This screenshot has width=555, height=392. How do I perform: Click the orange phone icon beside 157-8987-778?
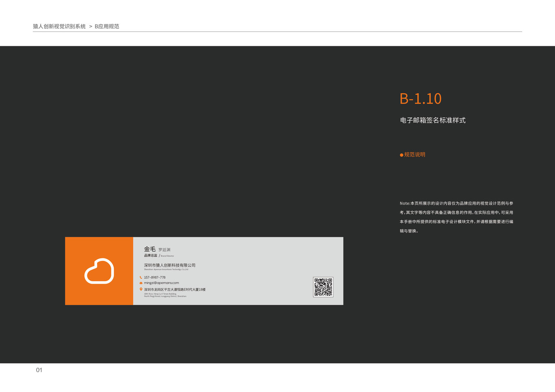[141, 278]
